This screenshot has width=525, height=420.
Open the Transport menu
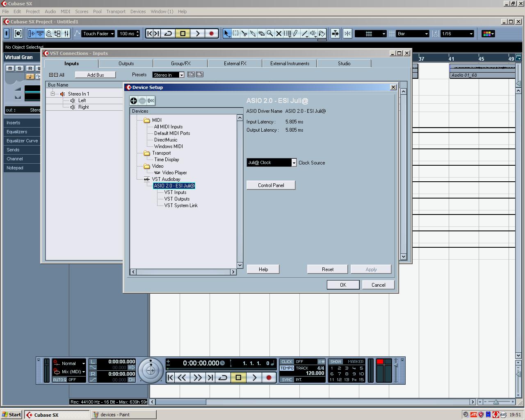point(116,11)
